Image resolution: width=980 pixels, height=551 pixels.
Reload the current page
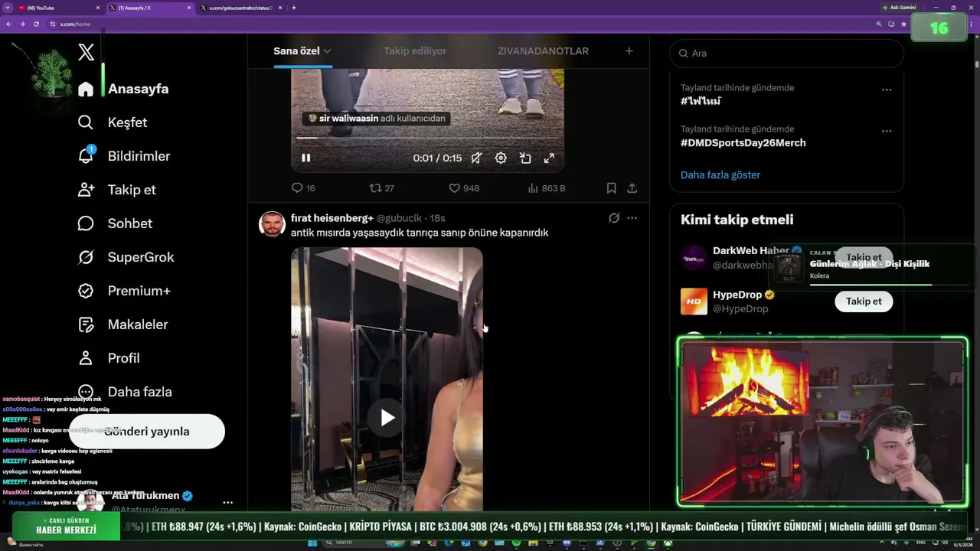pyautogui.click(x=36, y=24)
